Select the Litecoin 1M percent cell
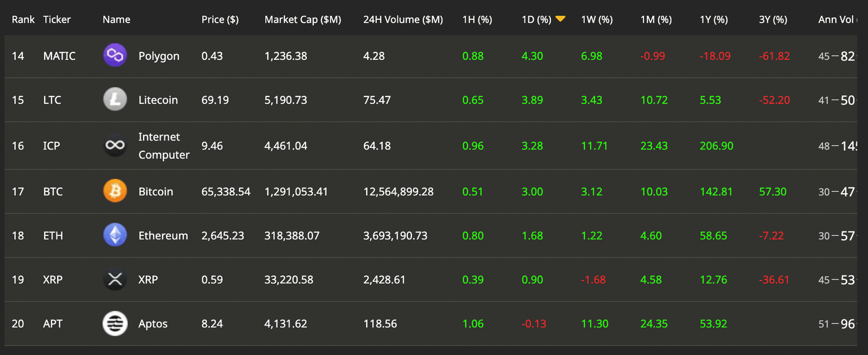 (654, 100)
